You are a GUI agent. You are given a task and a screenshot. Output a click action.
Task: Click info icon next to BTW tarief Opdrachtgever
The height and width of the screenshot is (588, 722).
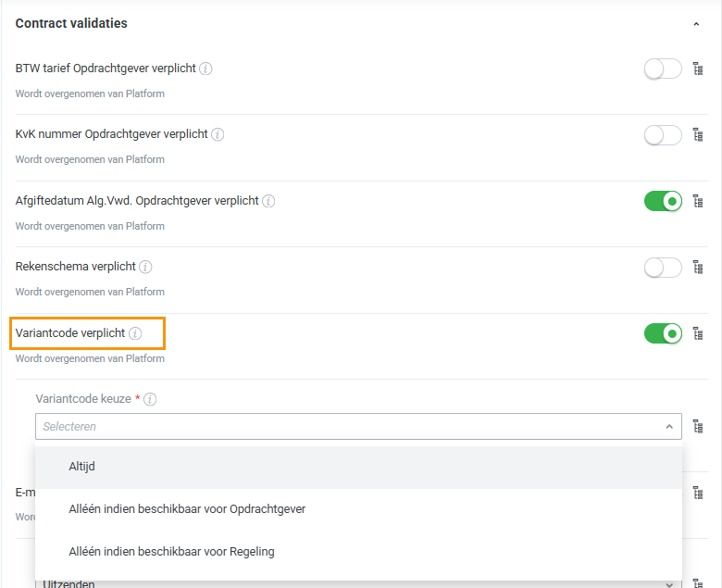(206, 69)
